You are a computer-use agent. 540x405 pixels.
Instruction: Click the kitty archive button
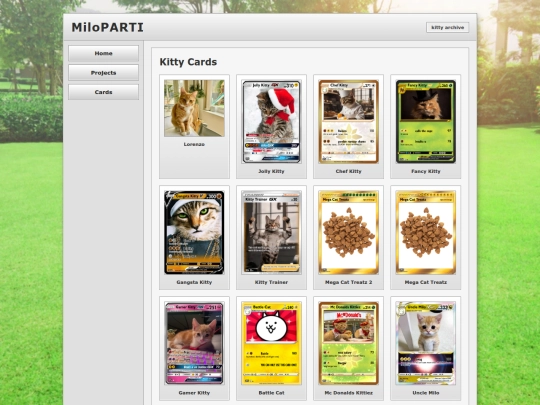pos(447,27)
